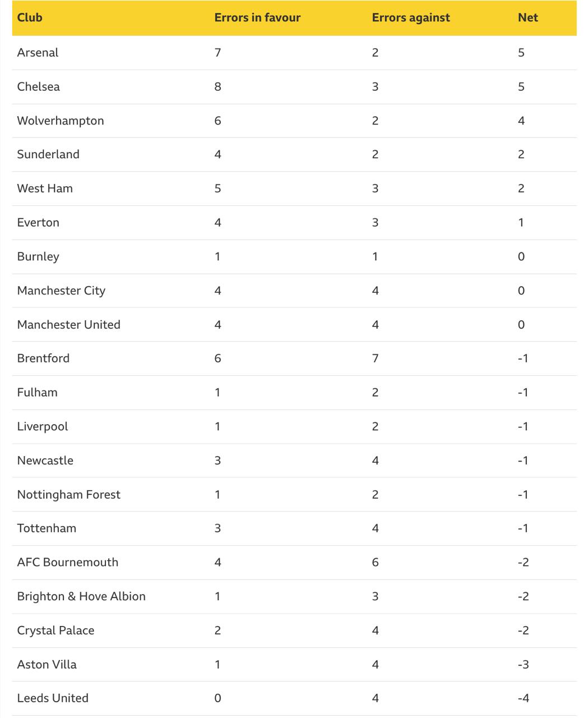Select the Arsenal row club name
588x718 pixels.
[x=38, y=53]
